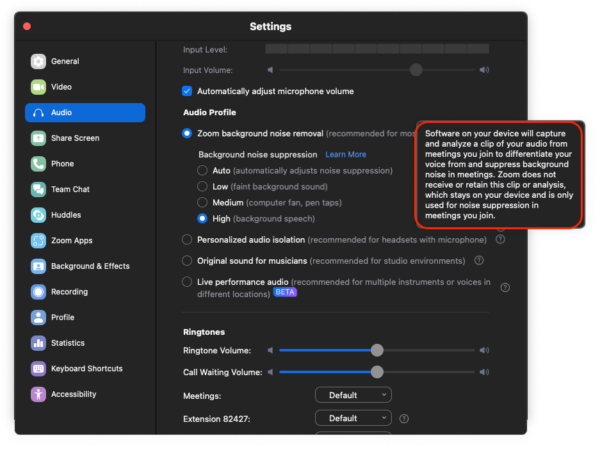Click the Recording icon in sidebar
This screenshot has height=452, width=600.
[38, 292]
